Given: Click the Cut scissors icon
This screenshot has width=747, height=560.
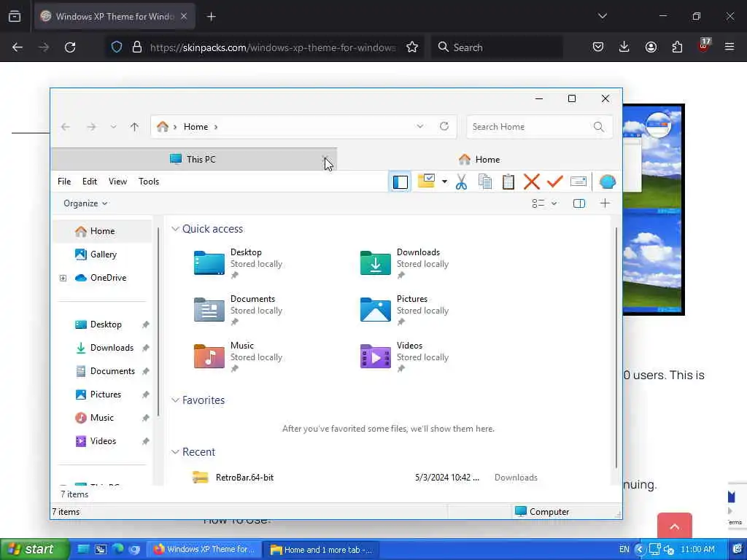Looking at the screenshot, I should pyautogui.click(x=461, y=182).
